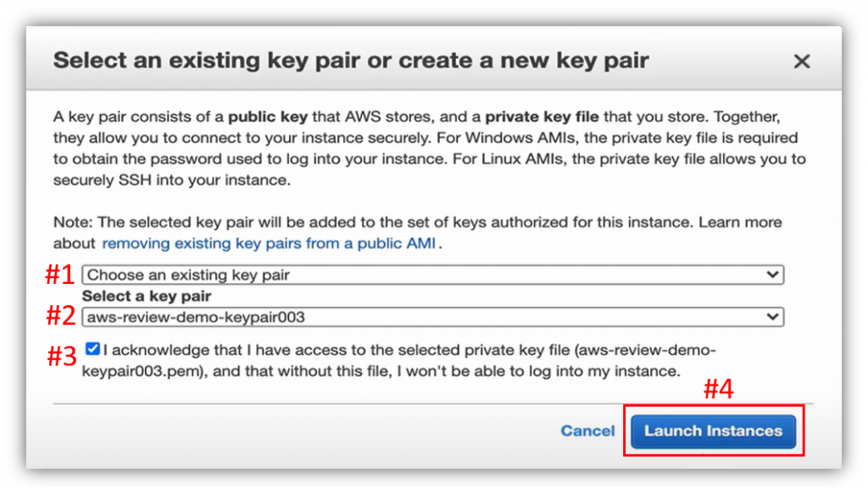Click the red #4 annotation marker
Image resolution: width=868 pixels, height=495 pixels.
click(719, 389)
